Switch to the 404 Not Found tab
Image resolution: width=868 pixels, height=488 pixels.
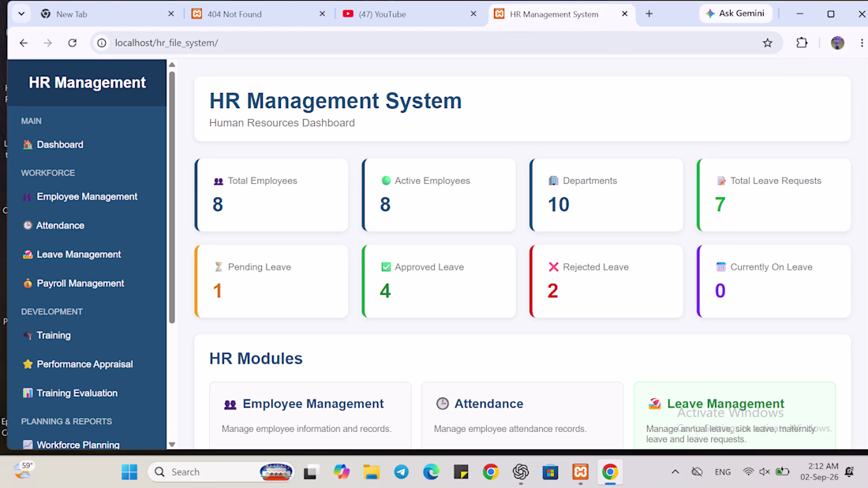(x=259, y=14)
